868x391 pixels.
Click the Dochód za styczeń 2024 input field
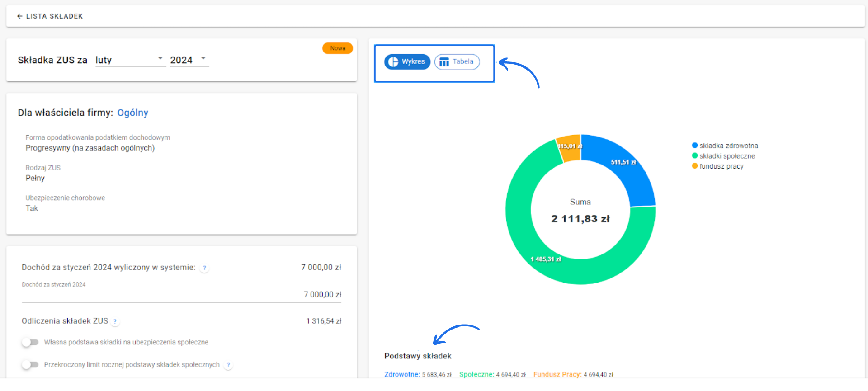point(181,294)
